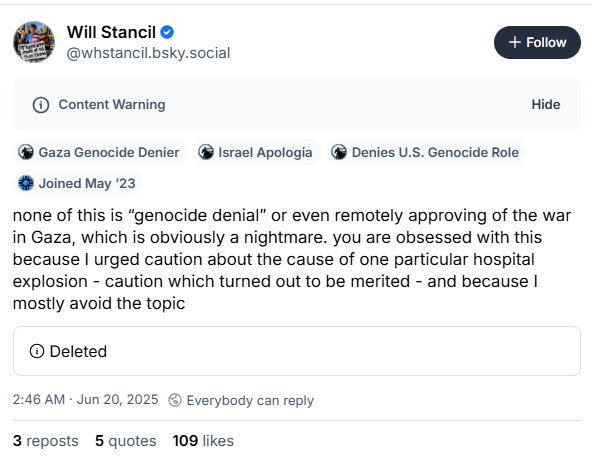Open the Gaza Genocide Denier label
This screenshot has height=458, width=592.
coord(100,152)
